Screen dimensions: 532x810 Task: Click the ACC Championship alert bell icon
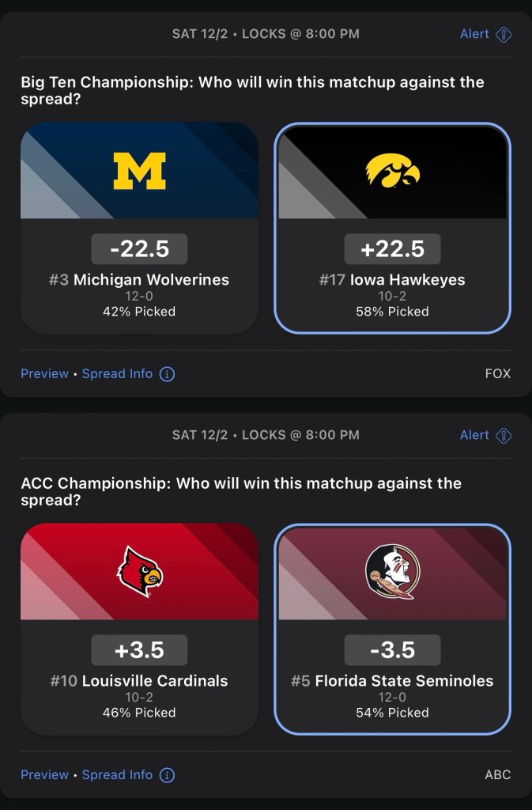(504, 436)
